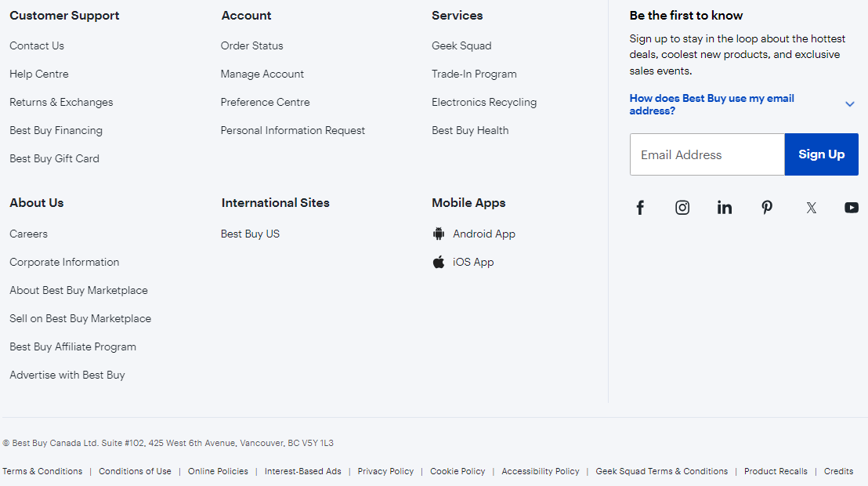Open the Contact Us page
The height and width of the screenshot is (486, 868).
click(36, 45)
